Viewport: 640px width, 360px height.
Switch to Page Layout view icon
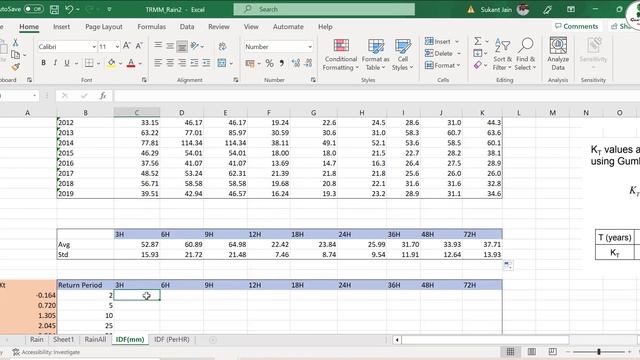coord(531,351)
